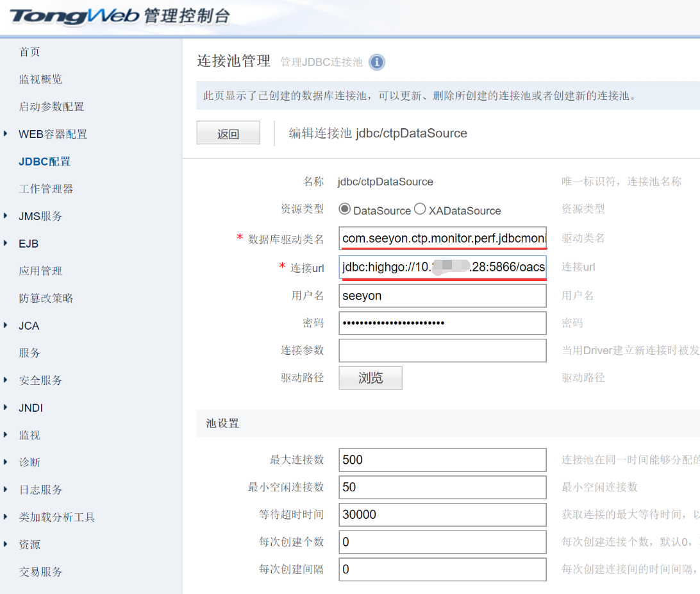Open the 应用管理 menu item

40,271
